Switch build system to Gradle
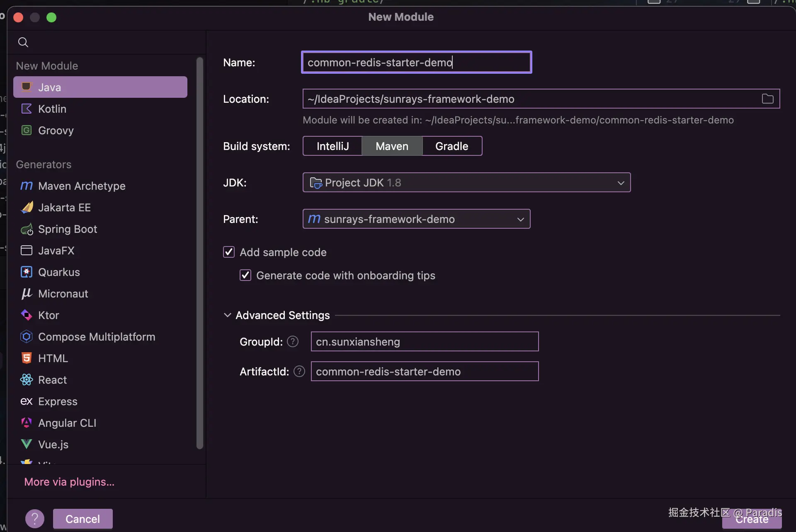The width and height of the screenshot is (796, 532). coord(451,146)
